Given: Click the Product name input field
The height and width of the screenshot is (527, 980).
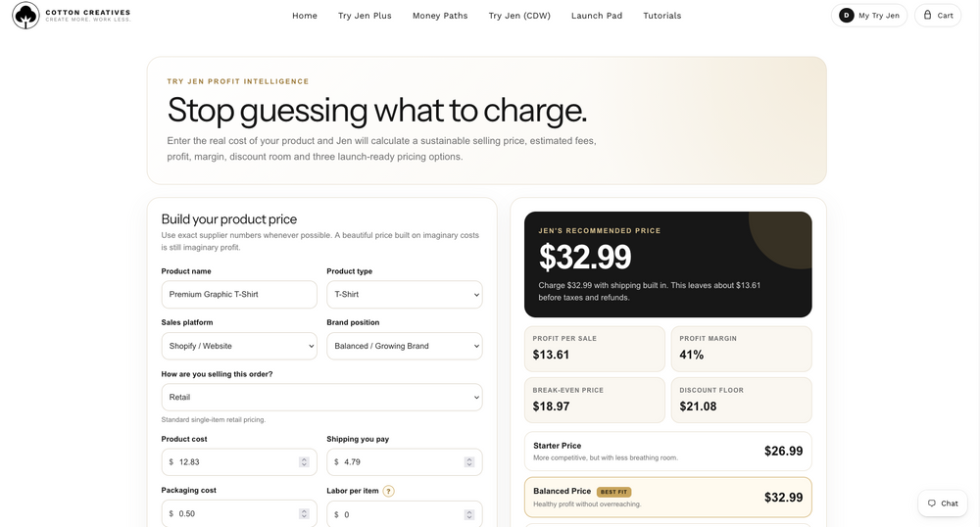Looking at the screenshot, I should tap(239, 294).
